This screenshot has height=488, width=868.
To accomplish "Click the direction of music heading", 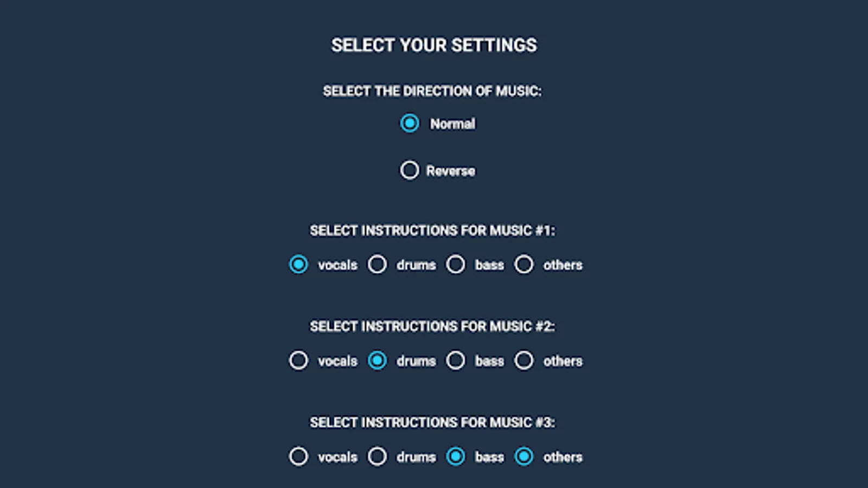I will (434, 91).
